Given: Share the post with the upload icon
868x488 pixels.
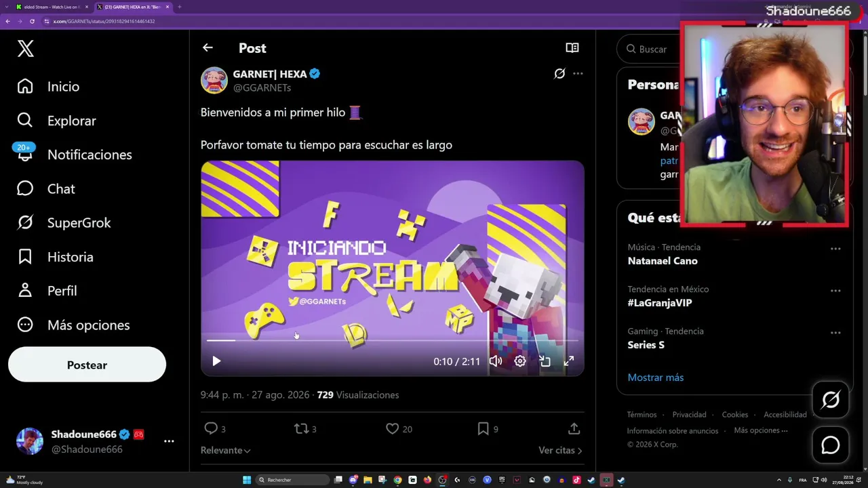Looking at the screenshot, I should [574, 428].
